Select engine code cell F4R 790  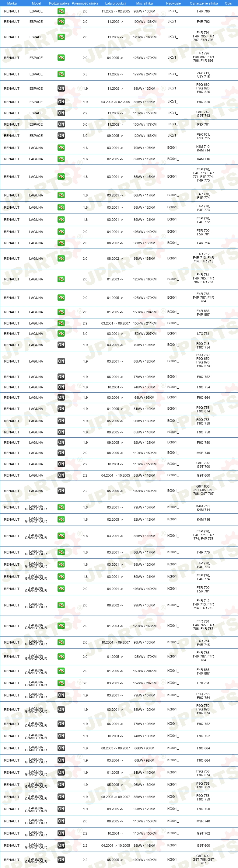coord(203,11)
